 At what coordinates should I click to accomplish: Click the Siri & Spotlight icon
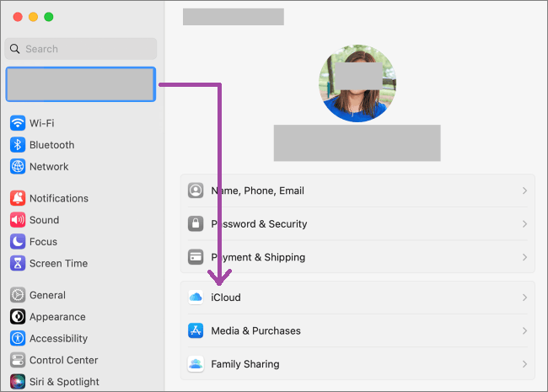click(x=18, y=382)
